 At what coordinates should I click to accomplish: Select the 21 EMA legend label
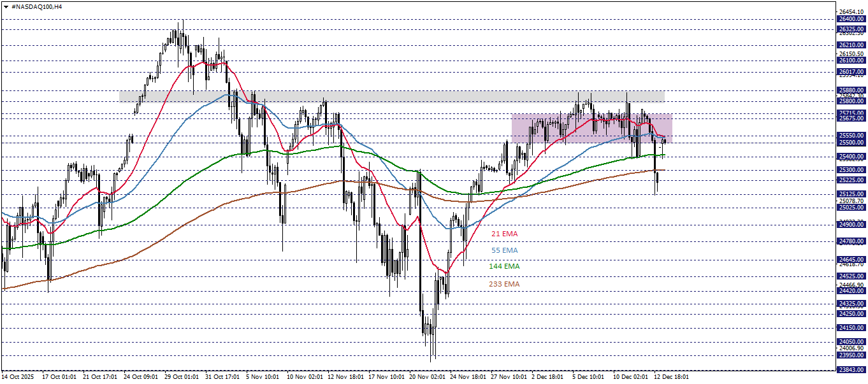(x=503, y=234)
